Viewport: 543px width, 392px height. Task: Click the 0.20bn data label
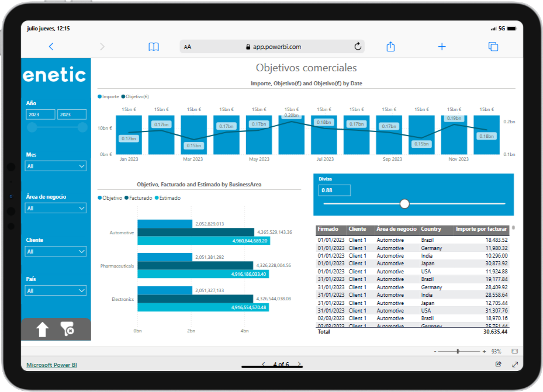(292, 115)
